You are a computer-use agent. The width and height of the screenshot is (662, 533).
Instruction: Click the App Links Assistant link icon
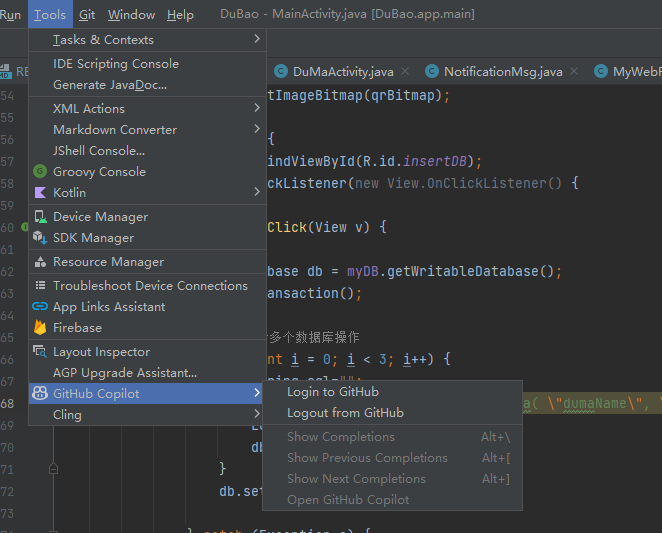[x=40, y=307]
